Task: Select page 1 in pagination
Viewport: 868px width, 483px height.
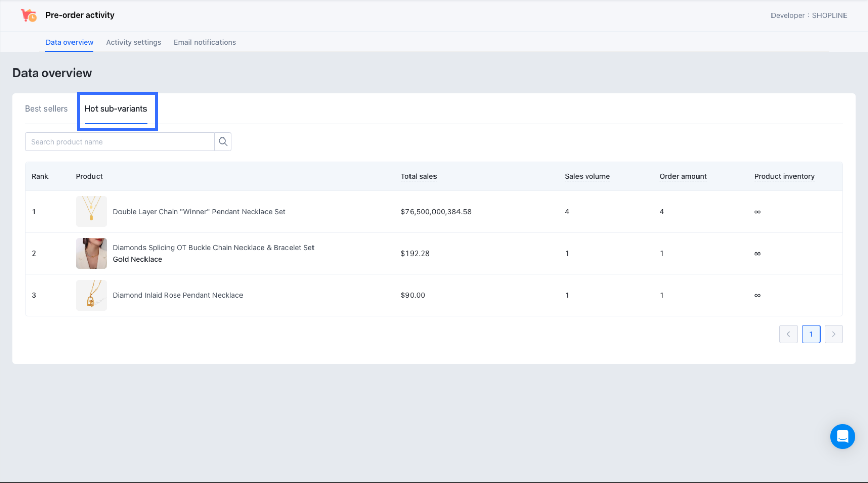Action: click(811, 334)
